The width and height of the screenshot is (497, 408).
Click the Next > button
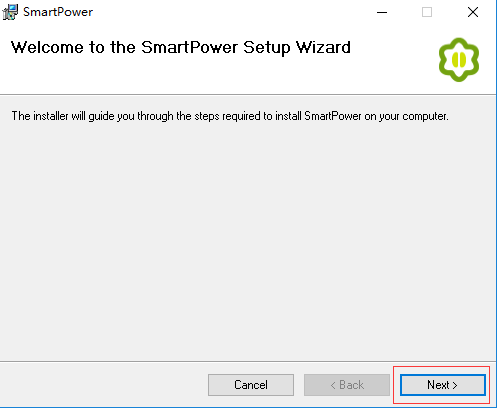click(x=443, y=385)
